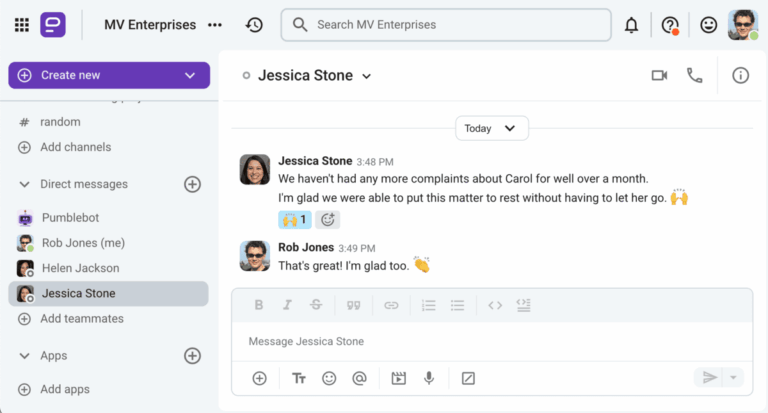Open notifications bell icon

click(631, 25)
